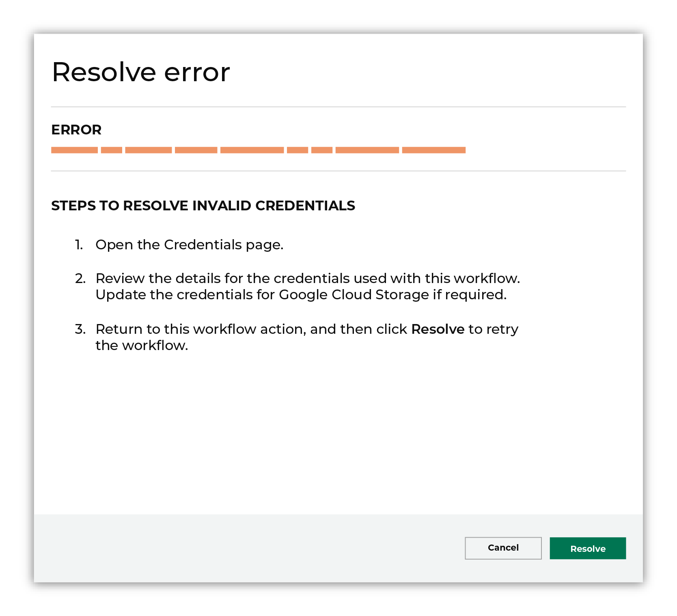677x616 pixels.
Task: Click step 2 'Review the details for the credentials'
Action: 223,278
